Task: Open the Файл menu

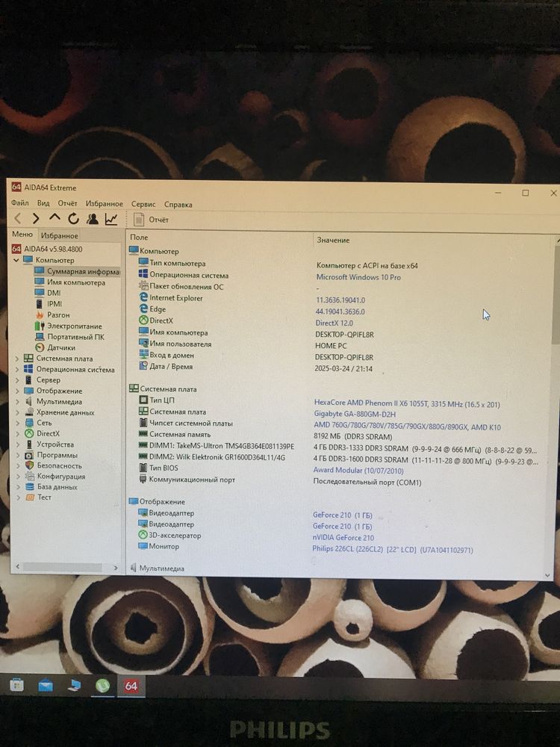Action: (x=20, y=203)
